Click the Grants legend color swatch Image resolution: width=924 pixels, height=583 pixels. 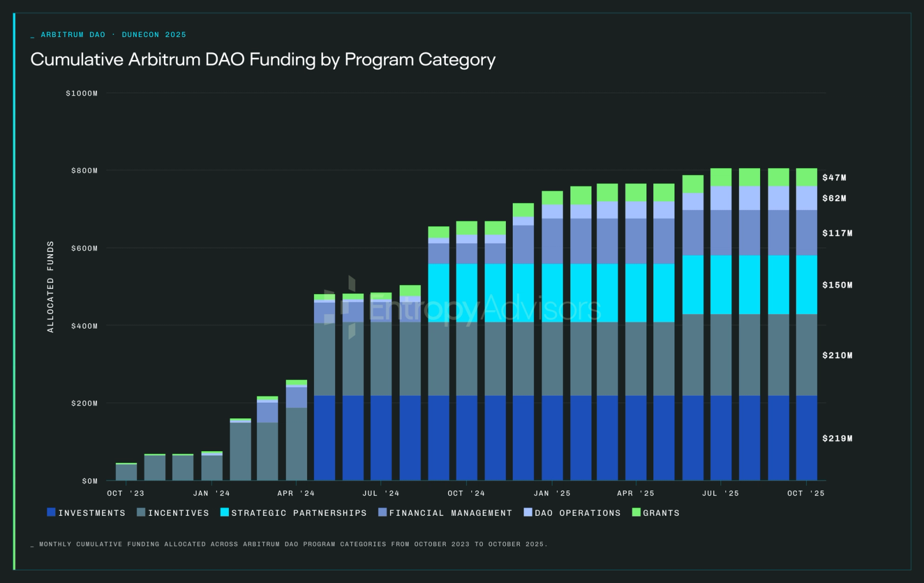(636, 512)
